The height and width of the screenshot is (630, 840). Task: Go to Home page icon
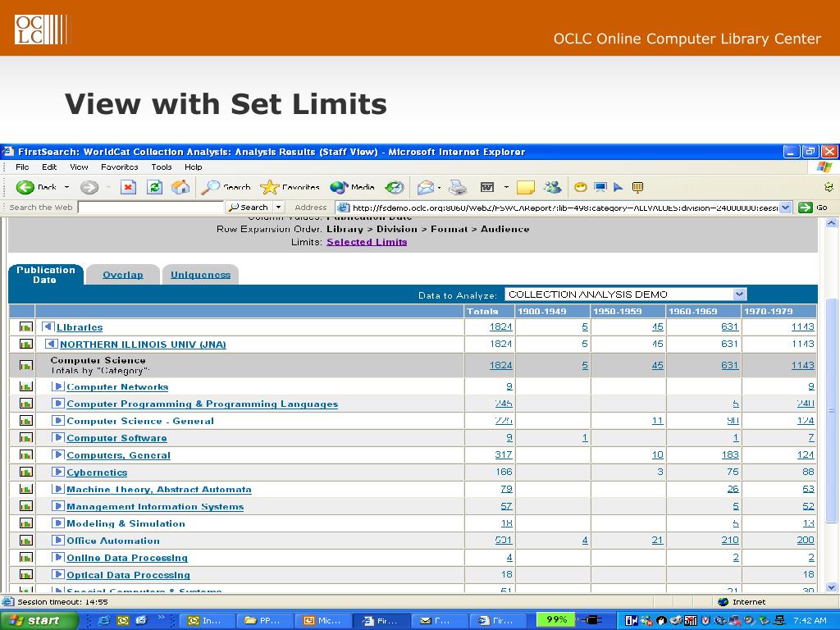pos(180,187)
